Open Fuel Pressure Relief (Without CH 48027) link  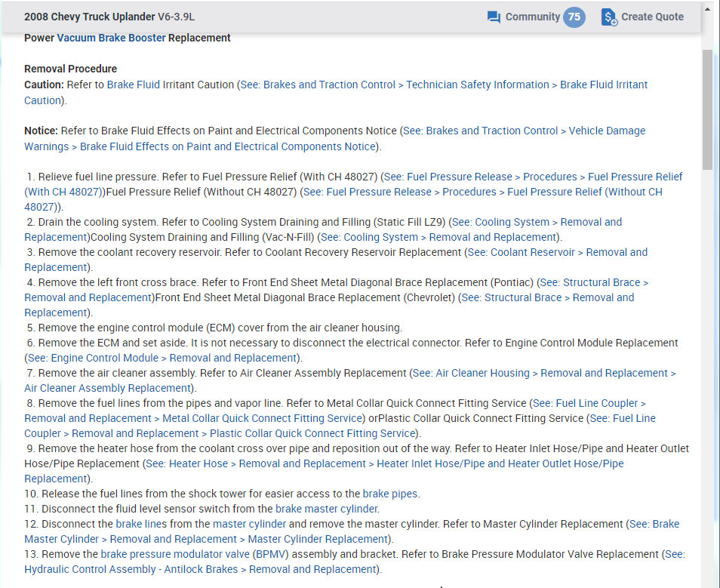click(585, 192)
